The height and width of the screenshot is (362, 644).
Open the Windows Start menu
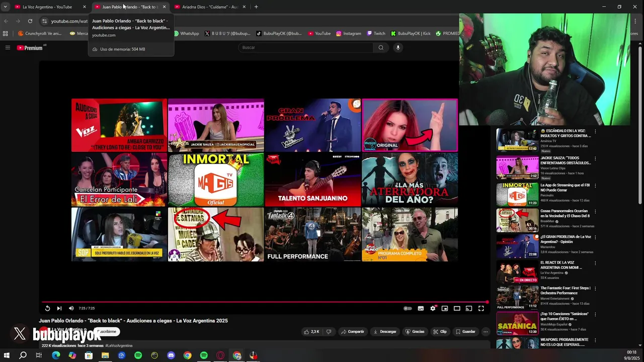tap(7, 355)
